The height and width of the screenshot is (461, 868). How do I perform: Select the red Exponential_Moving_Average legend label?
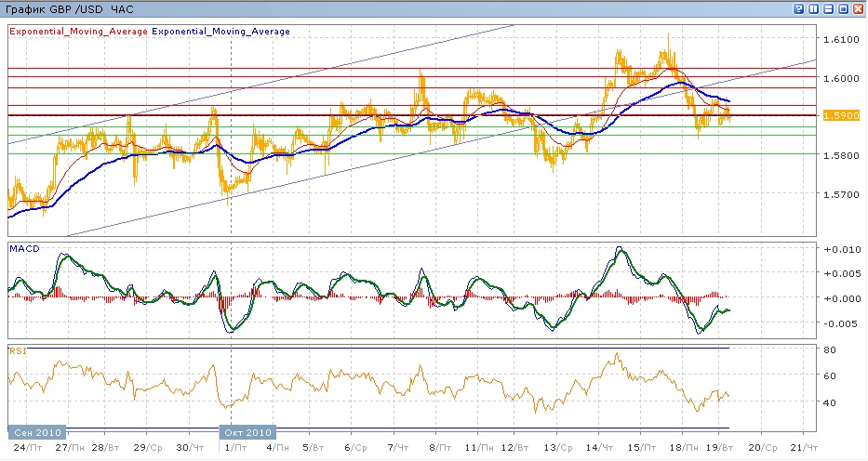tap(78, 32)
